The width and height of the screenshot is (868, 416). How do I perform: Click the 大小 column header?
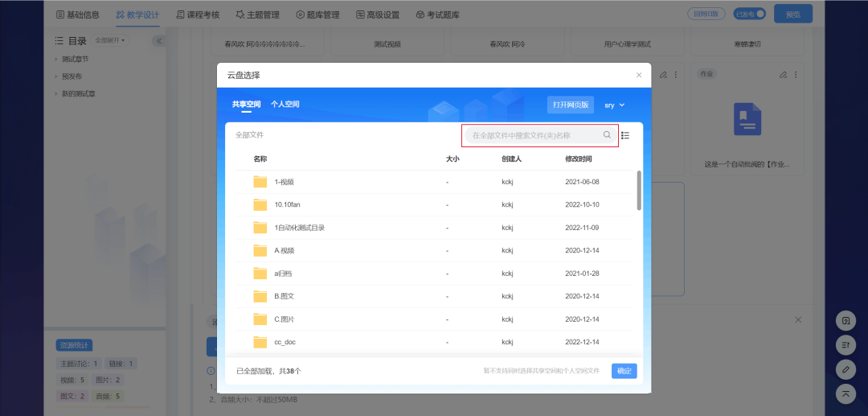pos(452,159)
